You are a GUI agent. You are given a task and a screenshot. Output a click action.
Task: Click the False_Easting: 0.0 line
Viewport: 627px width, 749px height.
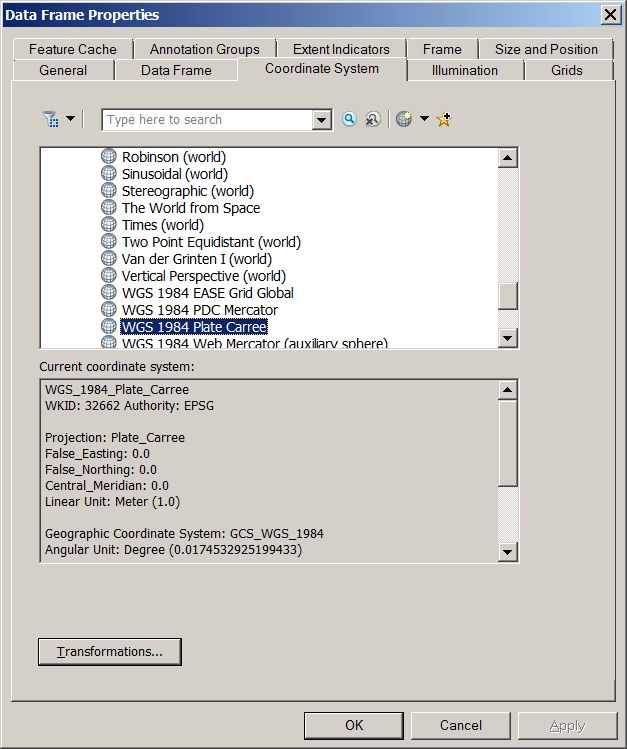point(97,454)
